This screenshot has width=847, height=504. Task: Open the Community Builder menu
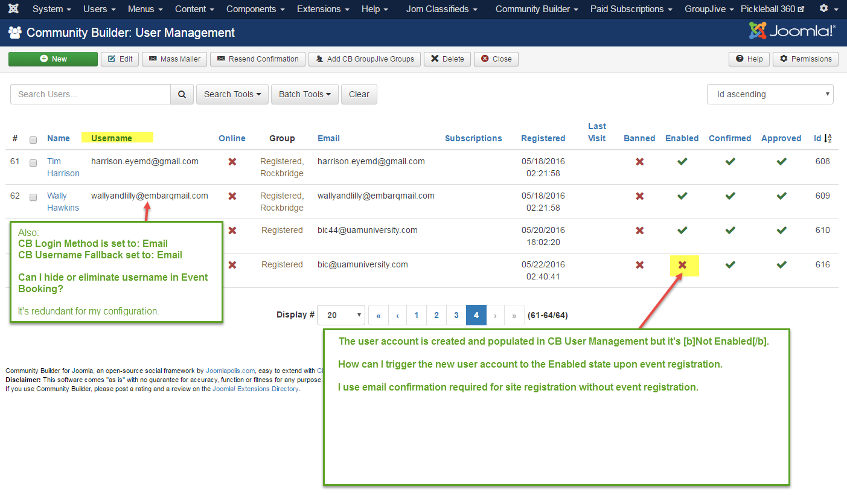(x=536, y=9)
